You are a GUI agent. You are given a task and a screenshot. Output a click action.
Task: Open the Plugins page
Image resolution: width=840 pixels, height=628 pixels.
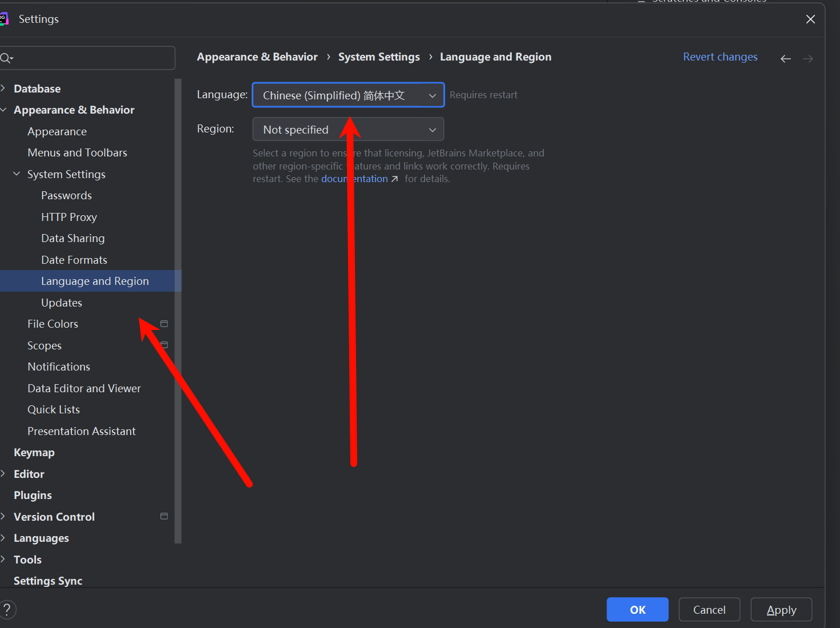33,495
